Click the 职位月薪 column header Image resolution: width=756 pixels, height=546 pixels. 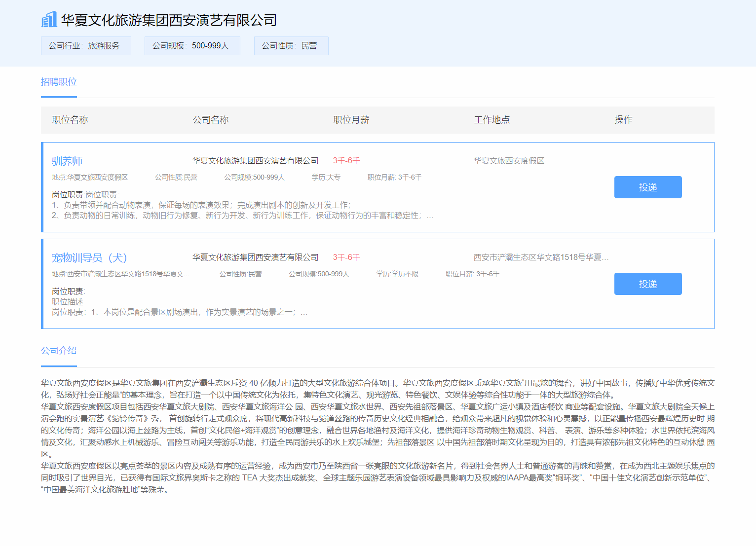(351, 120)
